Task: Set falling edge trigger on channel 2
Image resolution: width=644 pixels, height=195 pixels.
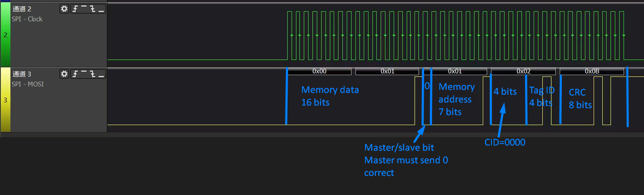Action: [x=93, y=9]
